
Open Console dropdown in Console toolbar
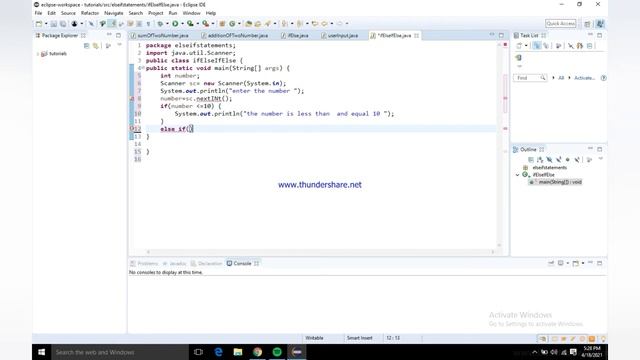tap(583, 263)
